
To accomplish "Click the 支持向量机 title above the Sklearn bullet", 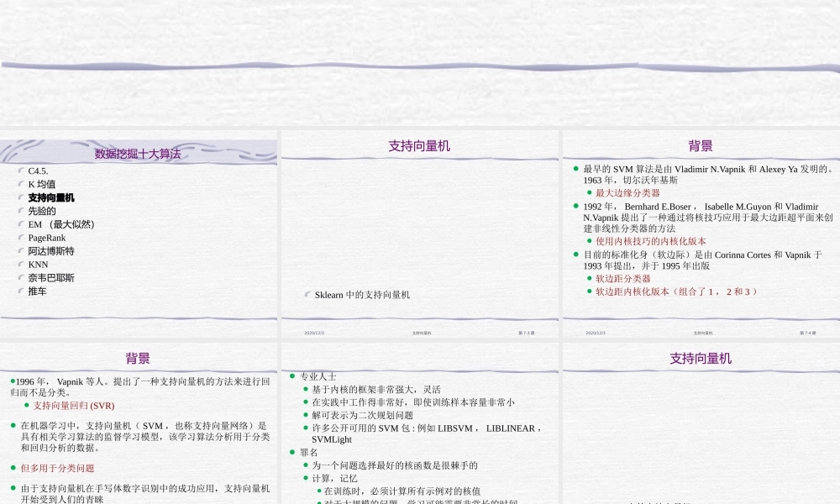I will (x=419, y=145).
